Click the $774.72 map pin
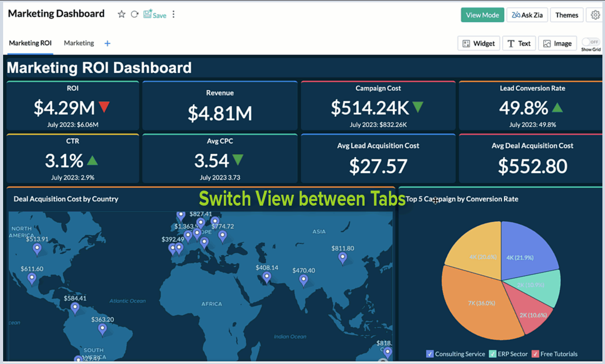Viewport: 605px width, 364px height. coord(222,236)
